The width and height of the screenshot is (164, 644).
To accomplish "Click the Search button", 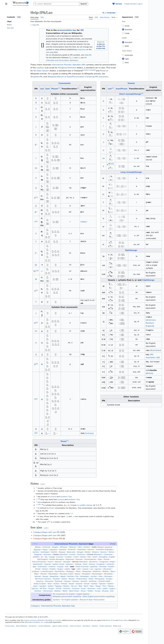I will pyautogui.click(x=84, y=4).
